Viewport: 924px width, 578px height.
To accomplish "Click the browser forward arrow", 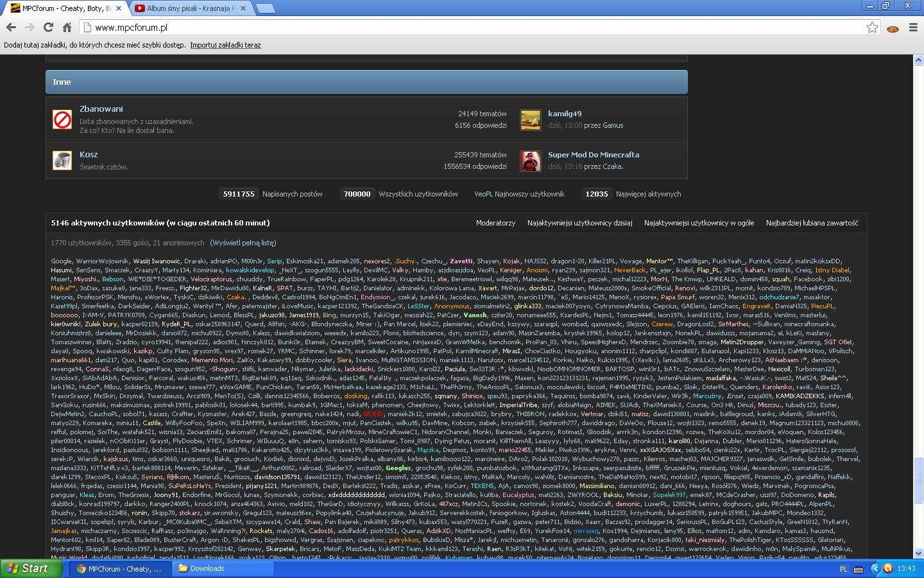I will (x=30, y=27).
